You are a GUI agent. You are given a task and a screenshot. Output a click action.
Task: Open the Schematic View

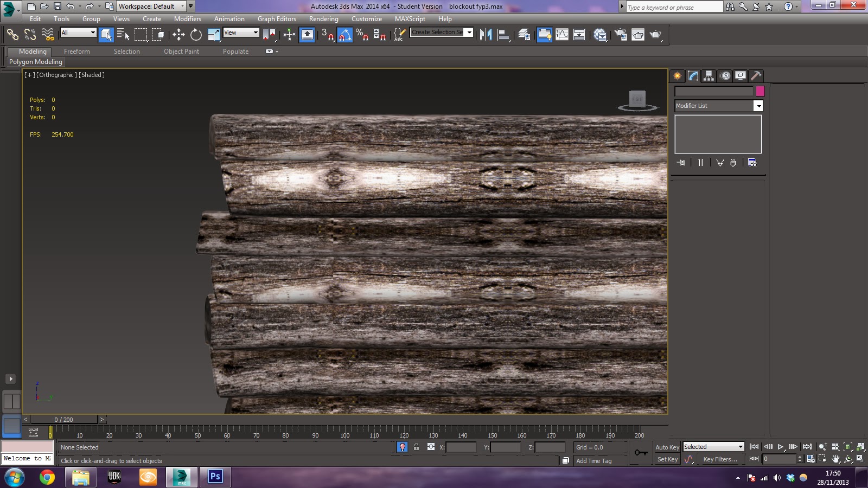579,35
